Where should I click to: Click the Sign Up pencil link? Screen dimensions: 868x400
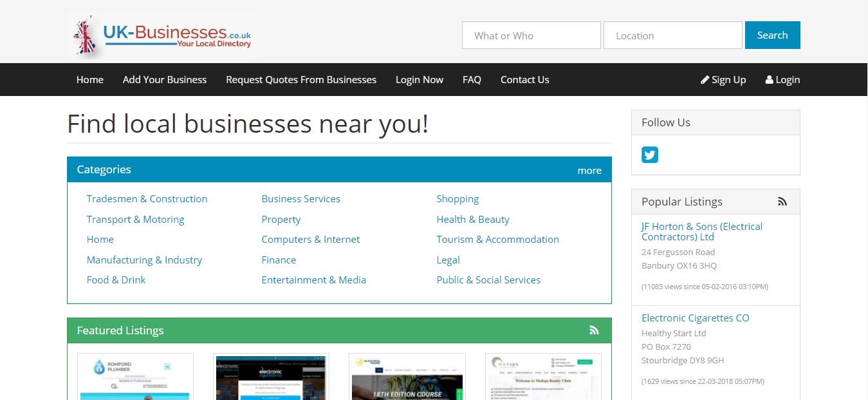(723, 80)
